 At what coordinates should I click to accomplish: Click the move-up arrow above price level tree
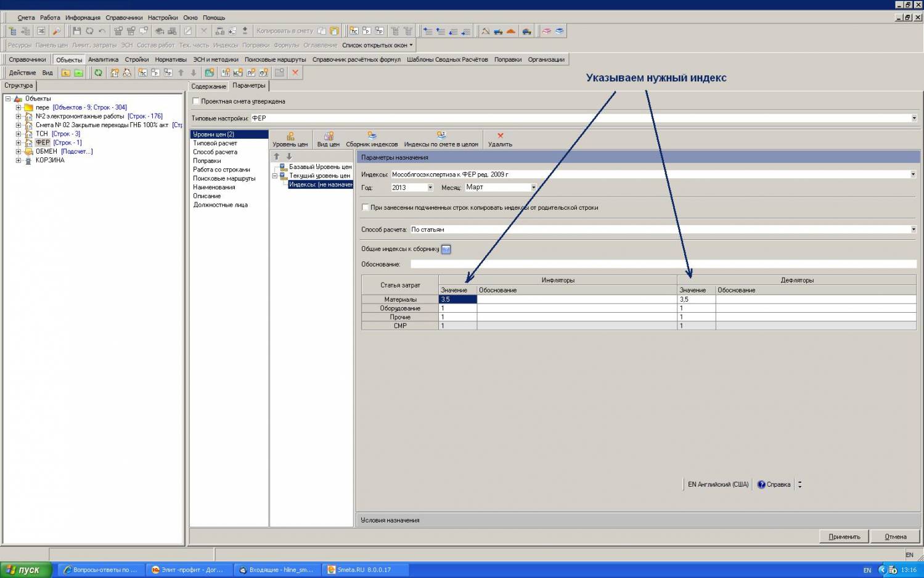[277, 157]
